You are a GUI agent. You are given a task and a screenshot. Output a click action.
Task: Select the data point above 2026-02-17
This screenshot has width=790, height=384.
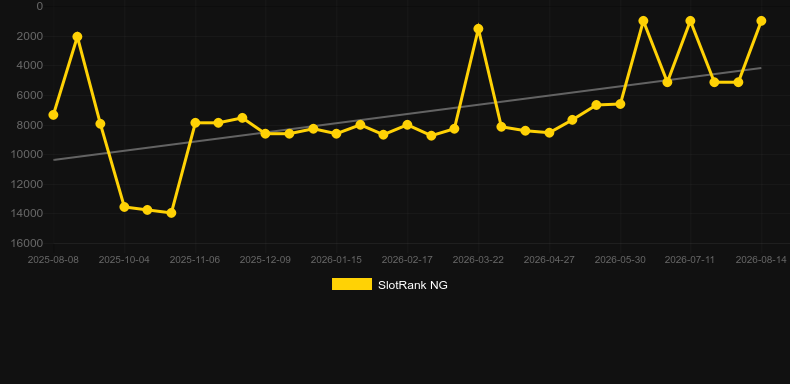[407, 124]
